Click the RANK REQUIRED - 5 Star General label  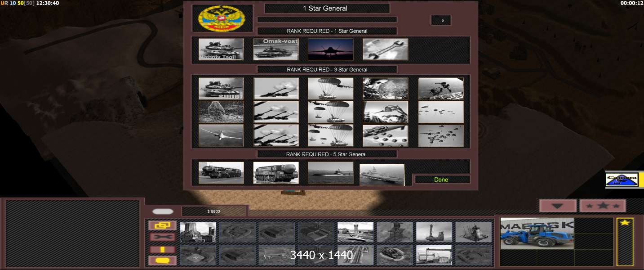click(x=327, y=154)
